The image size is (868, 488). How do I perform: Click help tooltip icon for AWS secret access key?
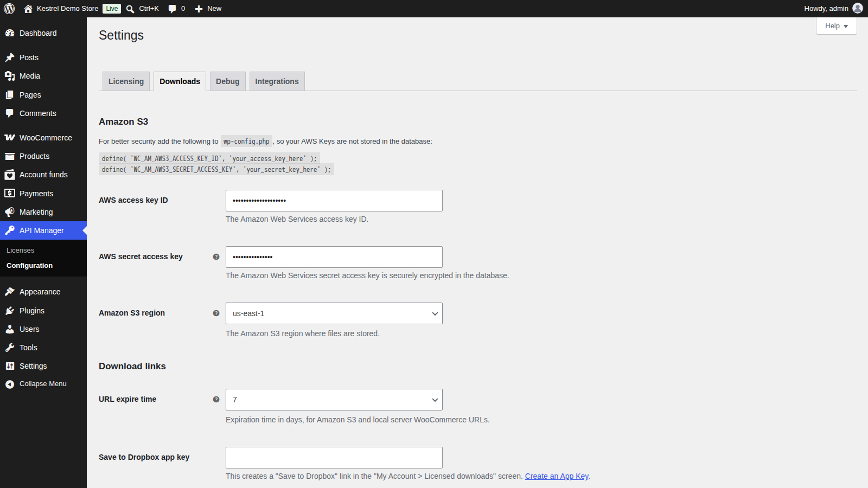[x=216, y=257]
